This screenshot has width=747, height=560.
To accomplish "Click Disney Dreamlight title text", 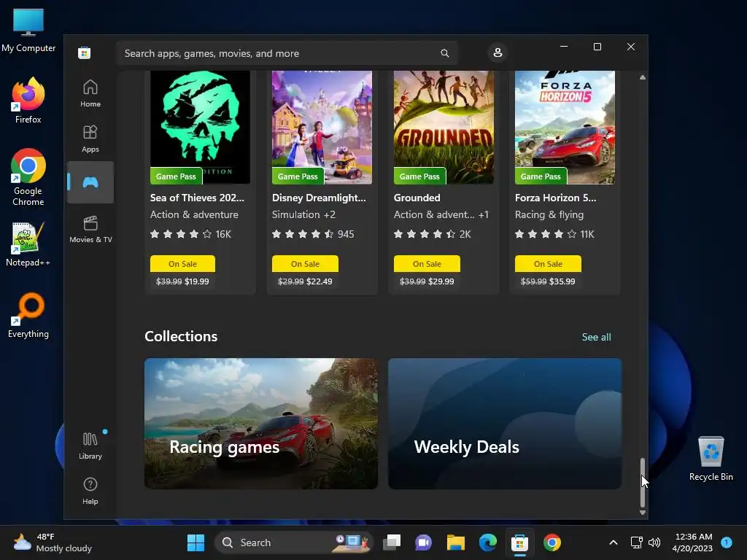I will (319, 198).
